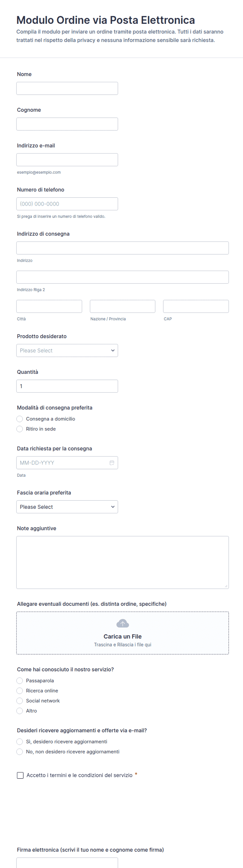Focus the Nome input field
The image size is (243, 868).
[67, 88]
